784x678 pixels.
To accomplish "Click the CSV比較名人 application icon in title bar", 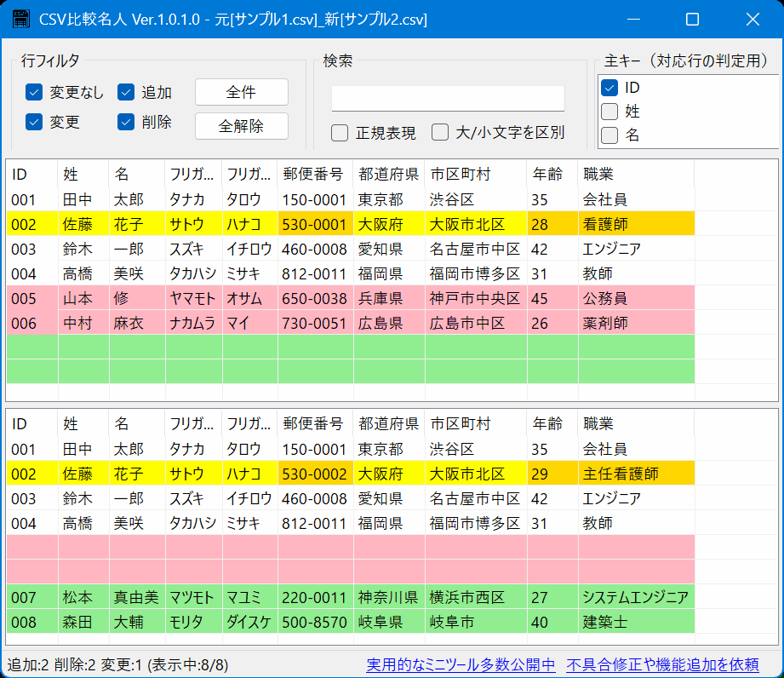I will 20,19.
